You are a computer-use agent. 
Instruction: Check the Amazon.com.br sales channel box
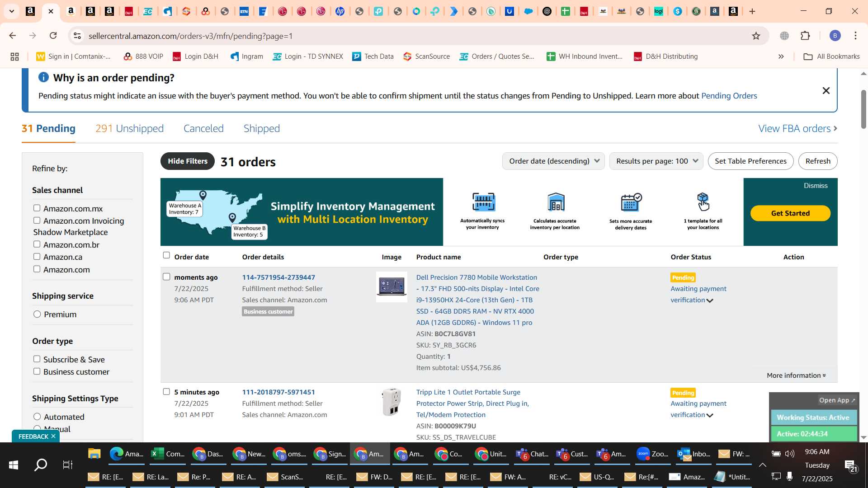pyautogui.click(x=37, y=244)
